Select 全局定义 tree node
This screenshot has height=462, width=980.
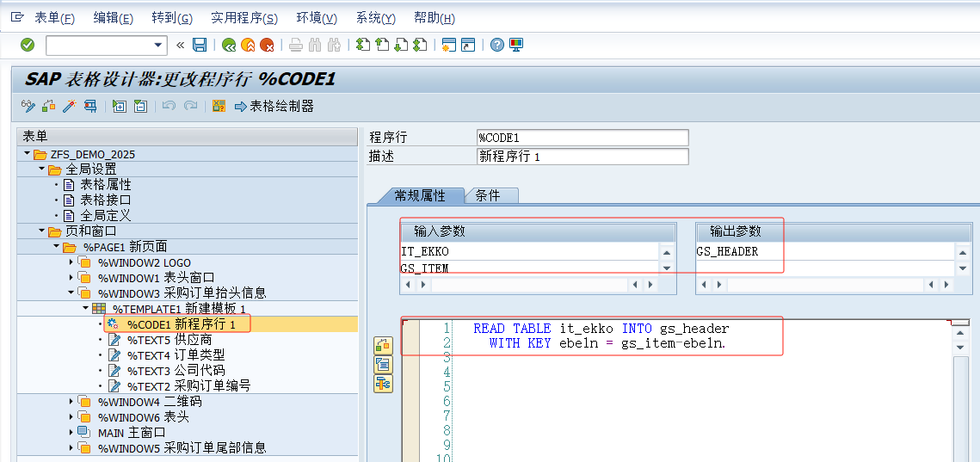click(106, 216)
